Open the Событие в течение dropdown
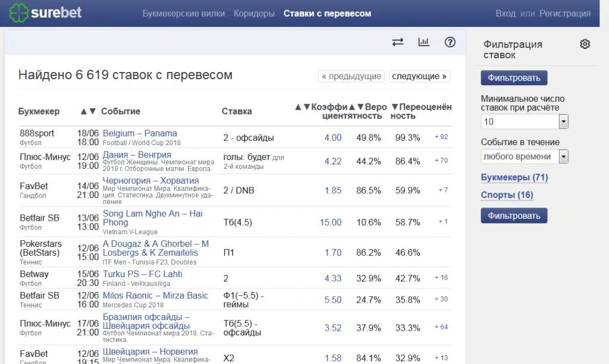Image resolution: width=609 pixels, height=364 pixels. click(x=525, y=156)
